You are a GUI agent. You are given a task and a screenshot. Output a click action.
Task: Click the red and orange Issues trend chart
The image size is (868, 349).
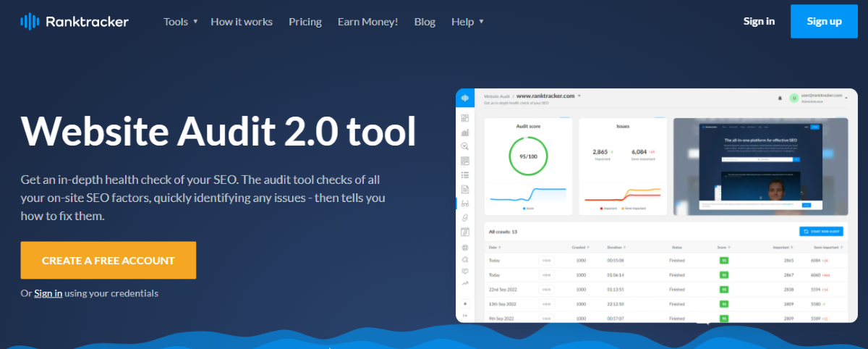coord(623,195)
